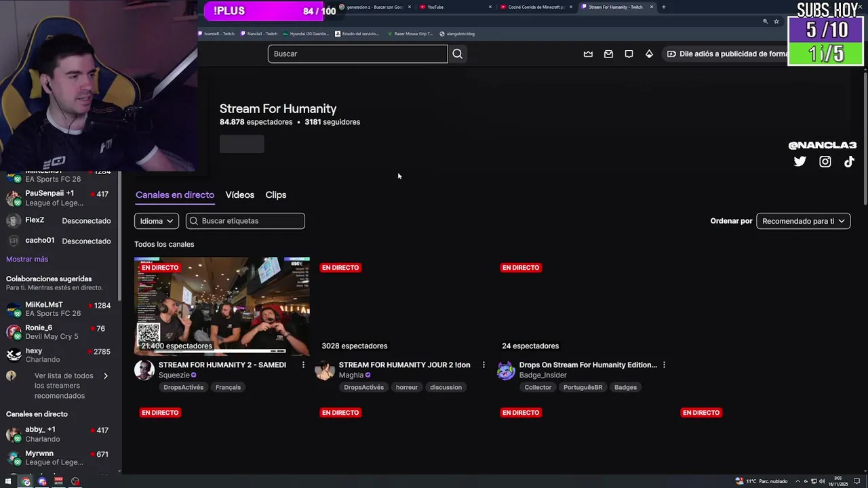
Task: Click the Buscar etiquetas tag search field
Action: tap(245, 221)
